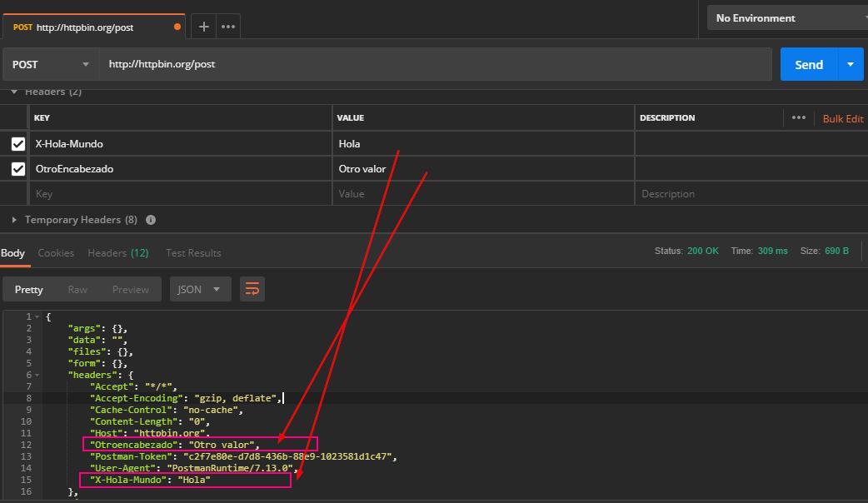
Task: Select the Preview view button
Action: (x=131, y=290)
